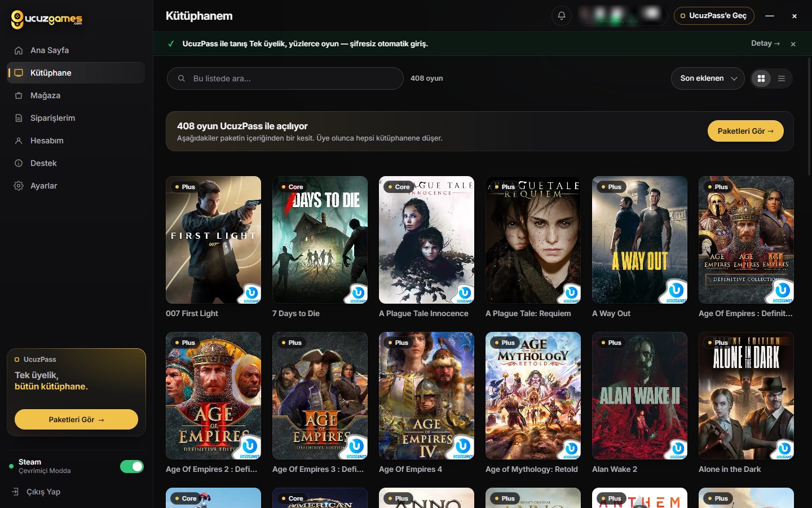Open the Detay link in the announcement
812x508 pixels.
pyautogui.click(x=765, y=43)
